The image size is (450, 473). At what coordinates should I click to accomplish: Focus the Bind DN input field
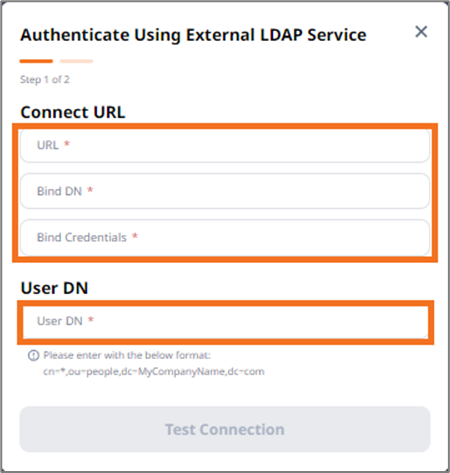(x=225, y=191)
